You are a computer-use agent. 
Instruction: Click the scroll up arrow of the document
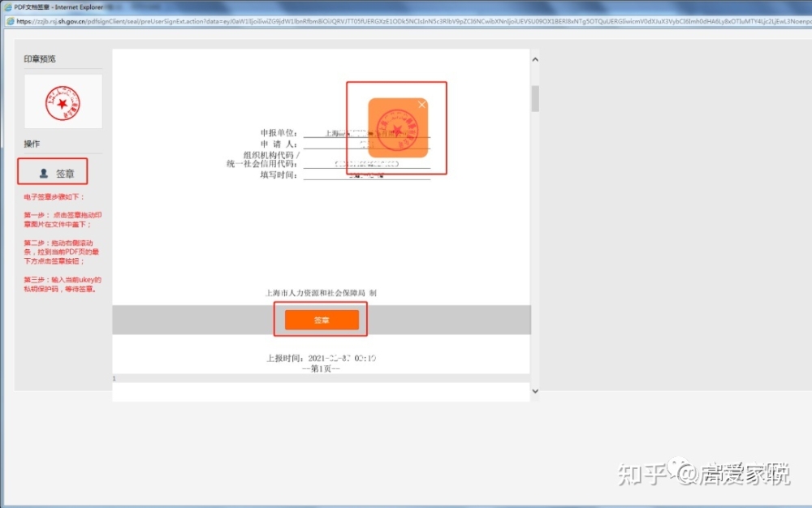pyautogui.click(x=535, y=59)
